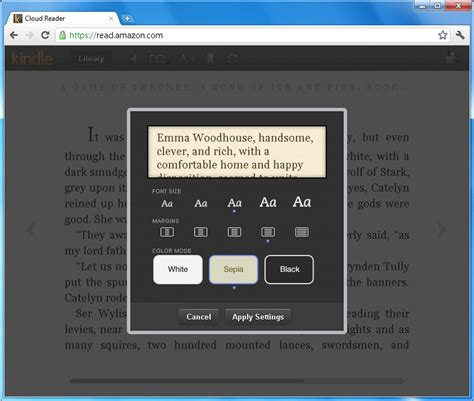The width and height of the screenshot is (474, 401).
Task: Select the fourth margins option
Action: (268, 232)
